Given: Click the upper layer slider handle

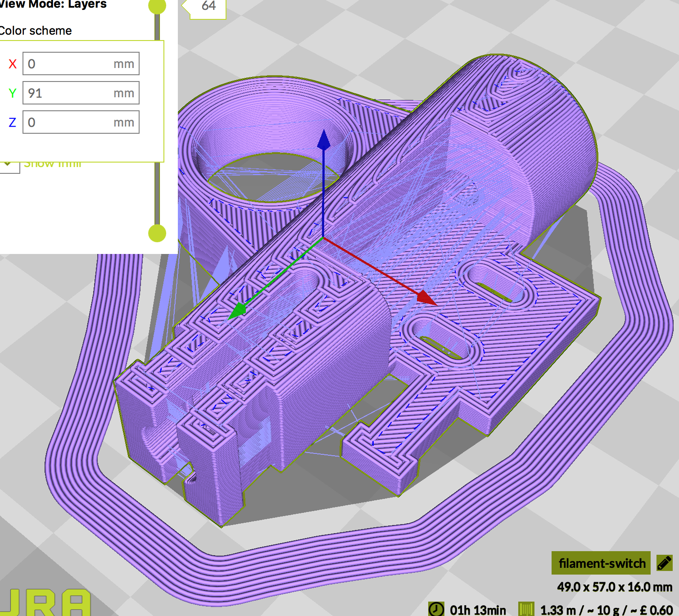Looking at the screenshot, I should (157, 5).
